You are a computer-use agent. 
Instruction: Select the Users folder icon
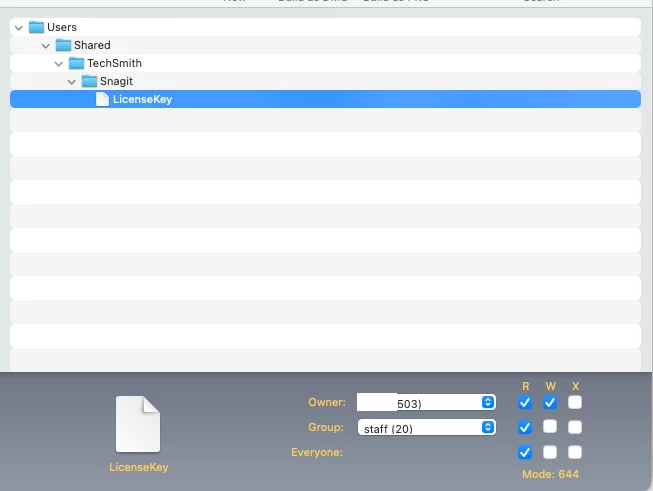tap(36, 27)
